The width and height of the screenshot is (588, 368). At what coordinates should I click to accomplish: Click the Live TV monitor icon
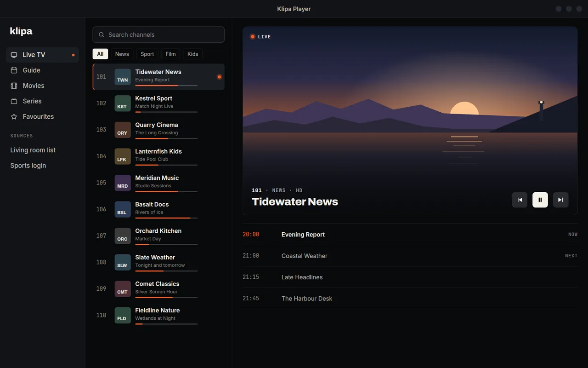click(x=14, y=55)
